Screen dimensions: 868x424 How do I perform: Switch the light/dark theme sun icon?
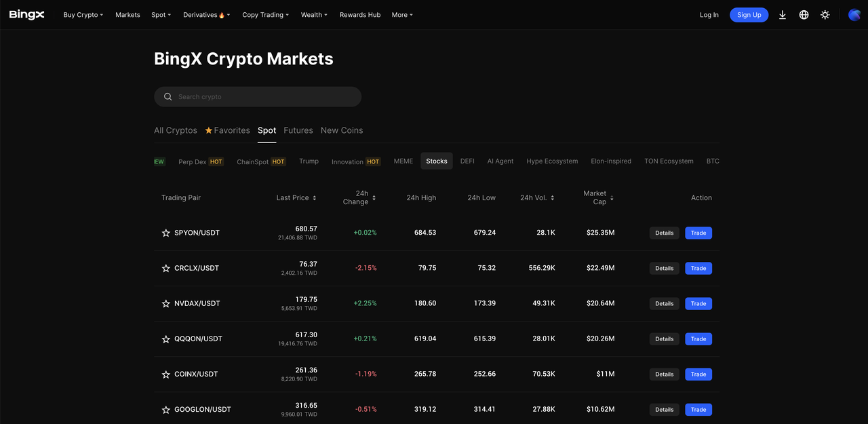[x=825, y=15]
